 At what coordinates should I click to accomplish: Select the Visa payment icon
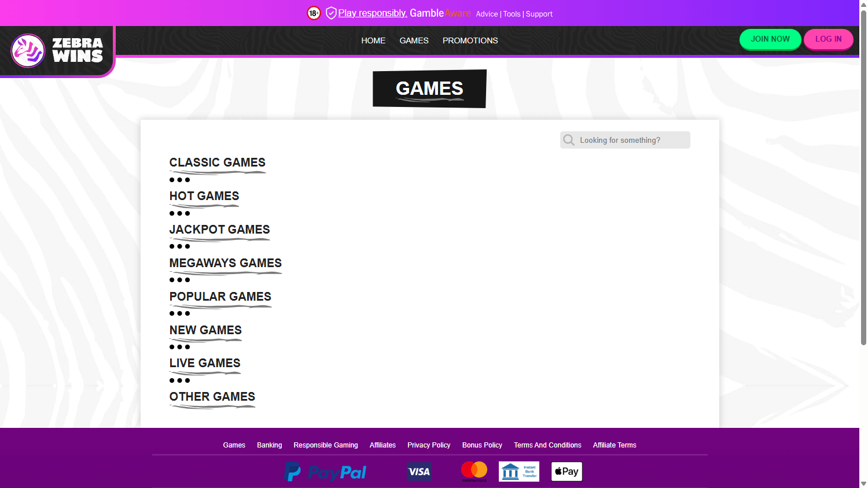tap(419, 471)
